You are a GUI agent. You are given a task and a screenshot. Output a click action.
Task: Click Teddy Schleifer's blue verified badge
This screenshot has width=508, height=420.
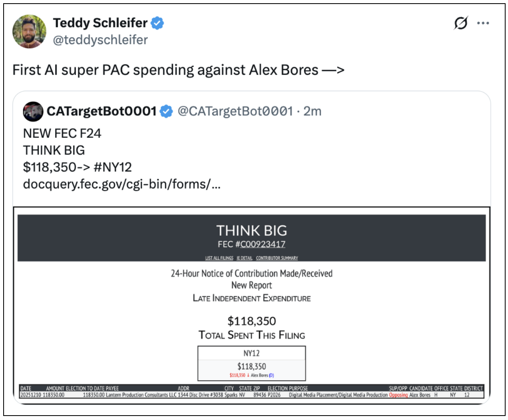click(x=157, y=23)
